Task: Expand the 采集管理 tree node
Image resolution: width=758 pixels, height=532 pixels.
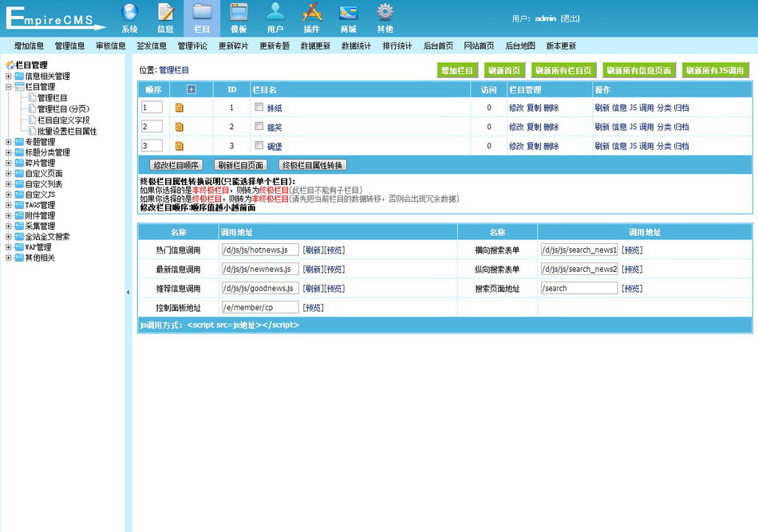Action: [8, 227]
